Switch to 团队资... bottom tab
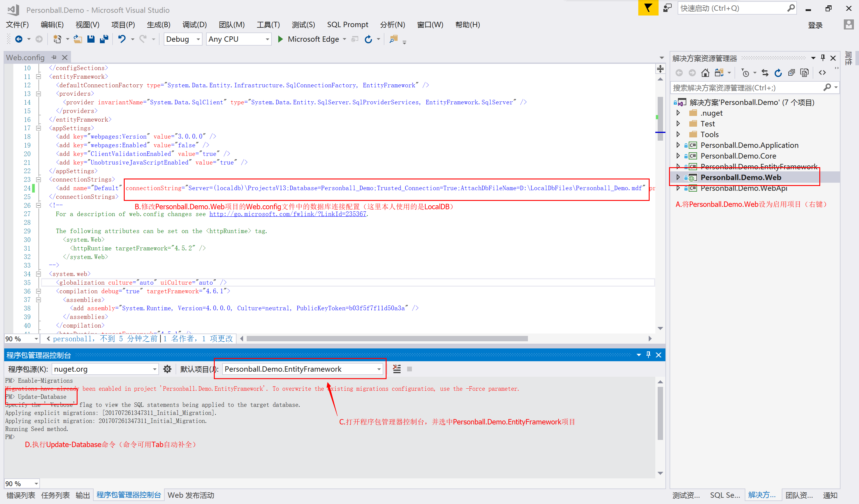 pos(799,495)
